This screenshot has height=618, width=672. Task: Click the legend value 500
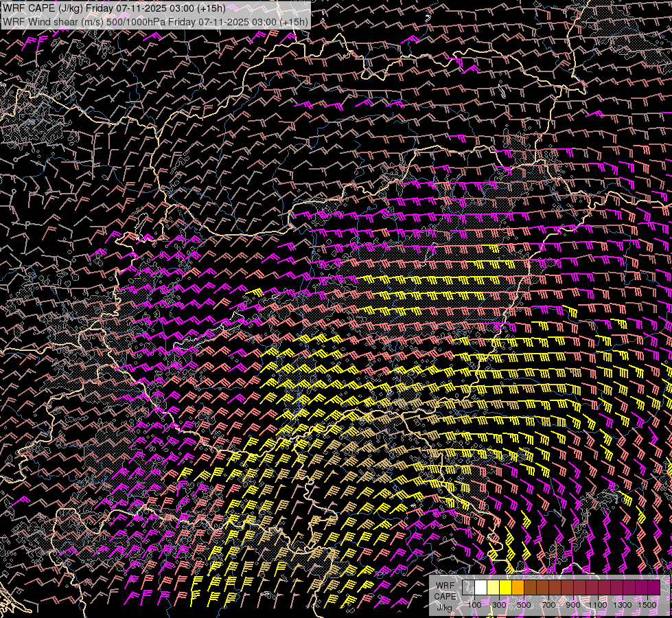tap(524, 605)
